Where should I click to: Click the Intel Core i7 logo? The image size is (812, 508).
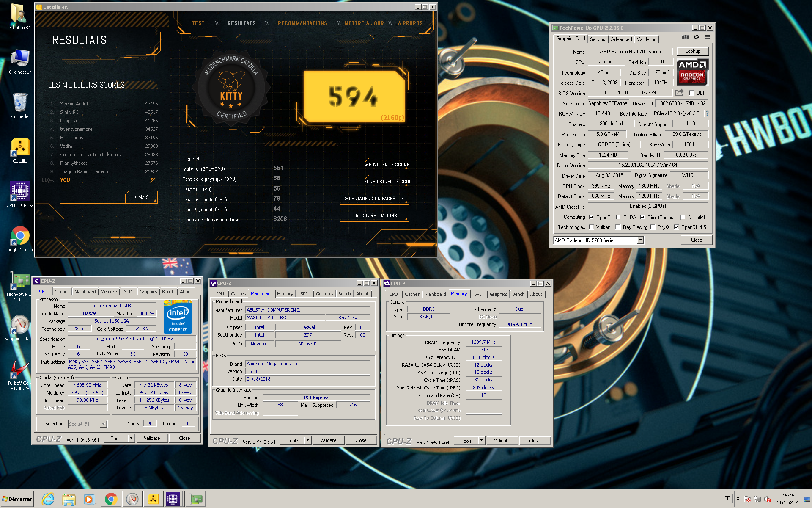pos(178,317)
